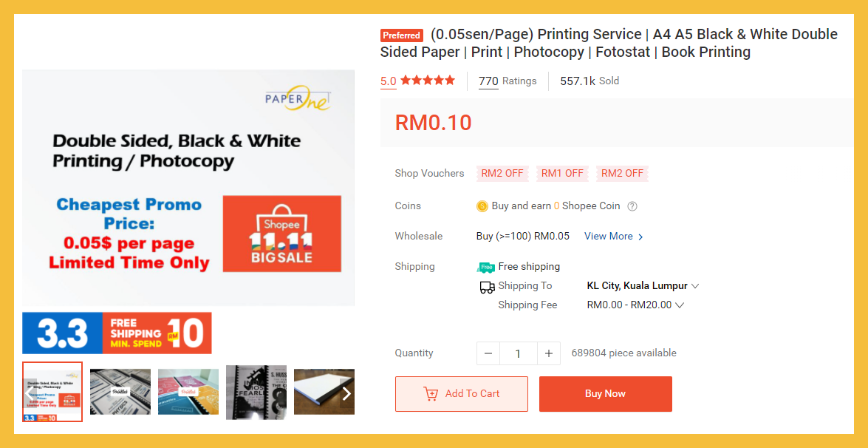Screen dimensions: 868x448
Task: Select the third thumbnail with colored cards
Action: click(x=188, y=392)
